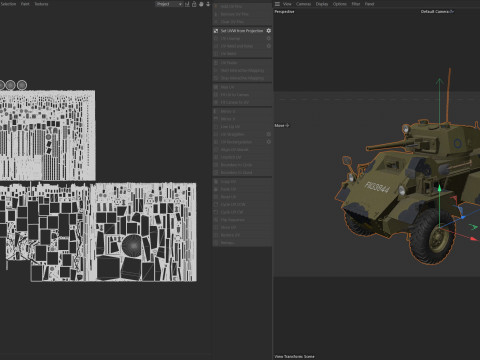Choose Cycle UV CCW
The width and height of the screenshot is (480, 360).
coord(242,204)
